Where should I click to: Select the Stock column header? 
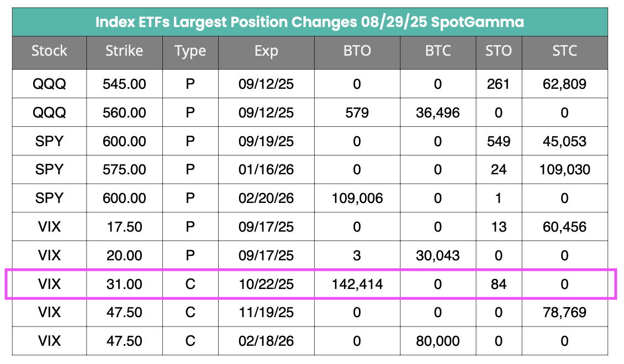click(x=49, y=51)
